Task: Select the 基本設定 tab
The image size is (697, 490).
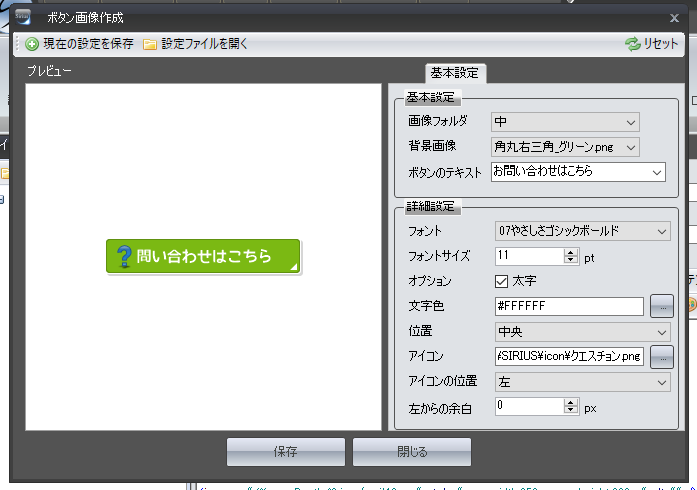Action: [x=455, y=73]
